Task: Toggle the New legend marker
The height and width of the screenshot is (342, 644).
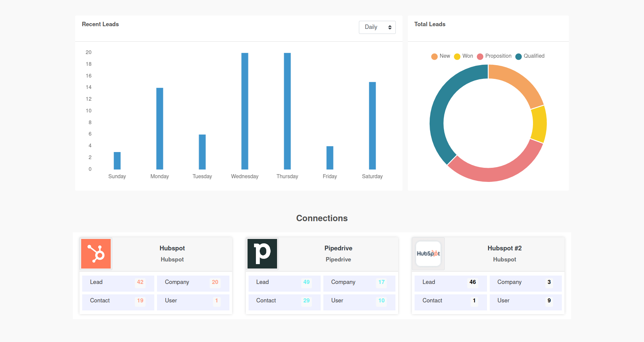Action: click(434, 56)
